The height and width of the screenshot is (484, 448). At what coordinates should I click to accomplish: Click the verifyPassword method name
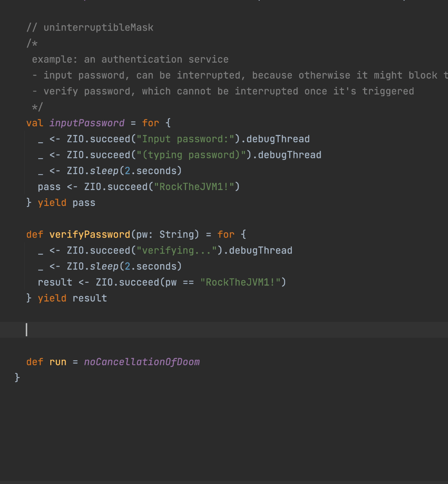pos(90,235)
